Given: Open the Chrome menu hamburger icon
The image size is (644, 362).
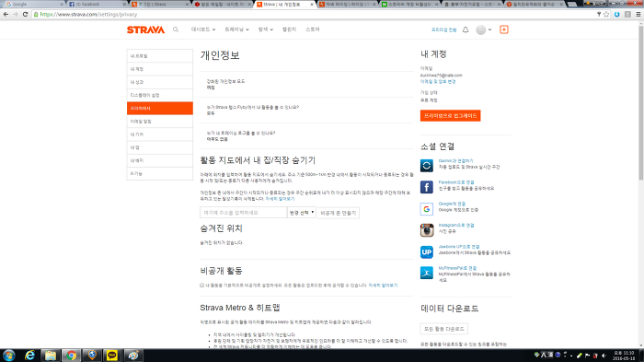Looking at the screenshot, I should click(638, 14).
